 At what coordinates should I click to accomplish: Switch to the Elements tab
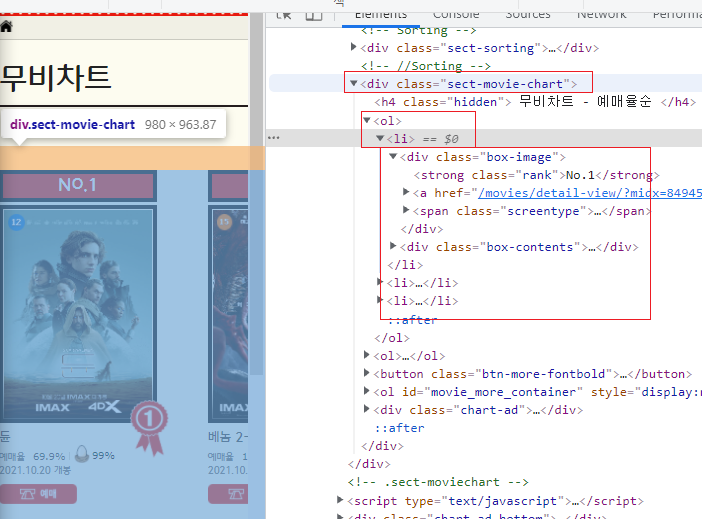pos(381,16)
